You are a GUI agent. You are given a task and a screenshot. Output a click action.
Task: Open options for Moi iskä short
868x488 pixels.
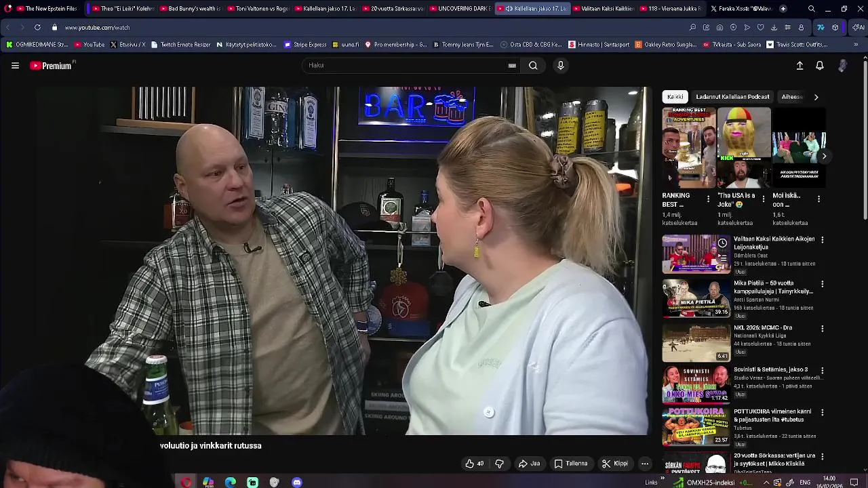pos(818,199)
